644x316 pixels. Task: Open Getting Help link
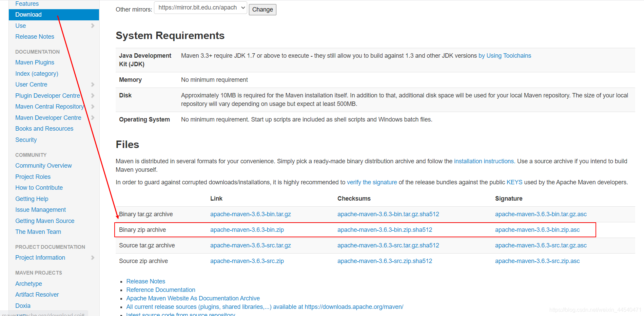[x=32, y=199]
